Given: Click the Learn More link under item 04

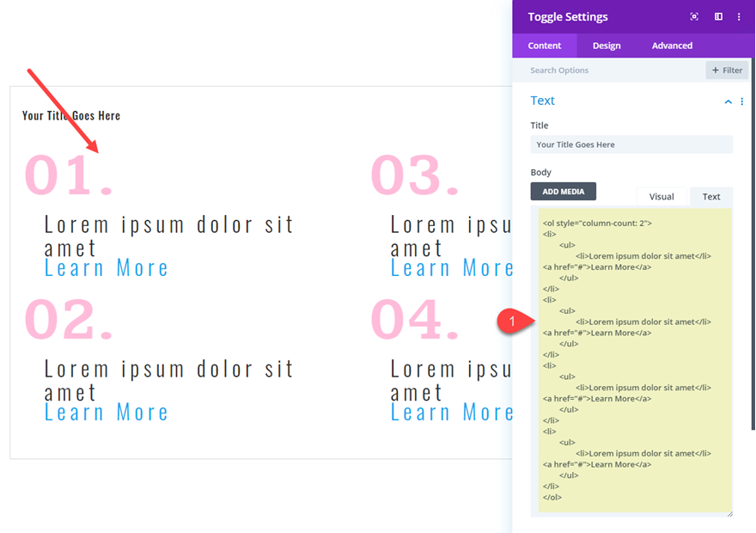Looking at the screenshot, I should (453, 412).
